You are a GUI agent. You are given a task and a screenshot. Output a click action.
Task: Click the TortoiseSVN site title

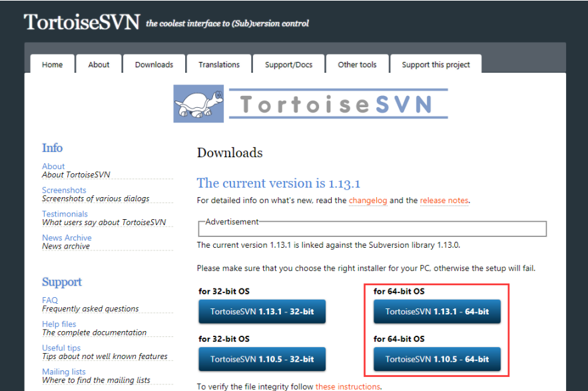pos(82,22)
